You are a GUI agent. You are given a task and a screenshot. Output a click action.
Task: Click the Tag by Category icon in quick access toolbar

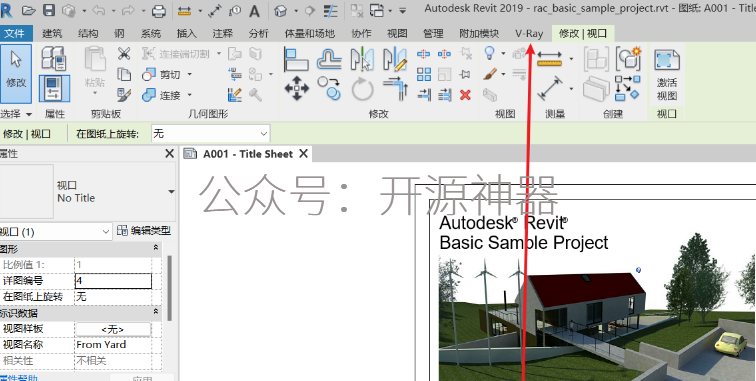point(235,10)
